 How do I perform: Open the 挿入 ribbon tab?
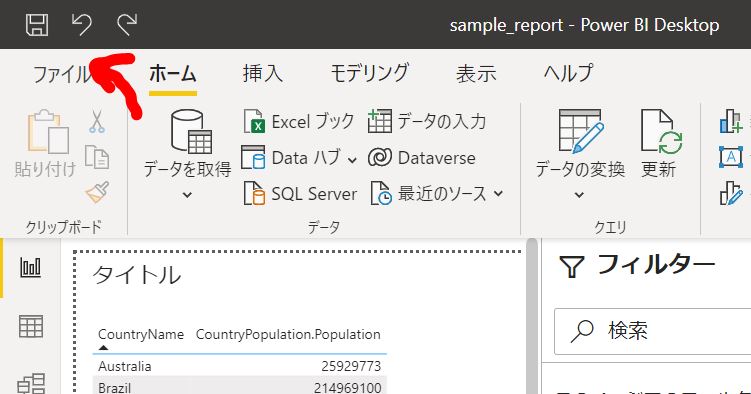(262, 74)
